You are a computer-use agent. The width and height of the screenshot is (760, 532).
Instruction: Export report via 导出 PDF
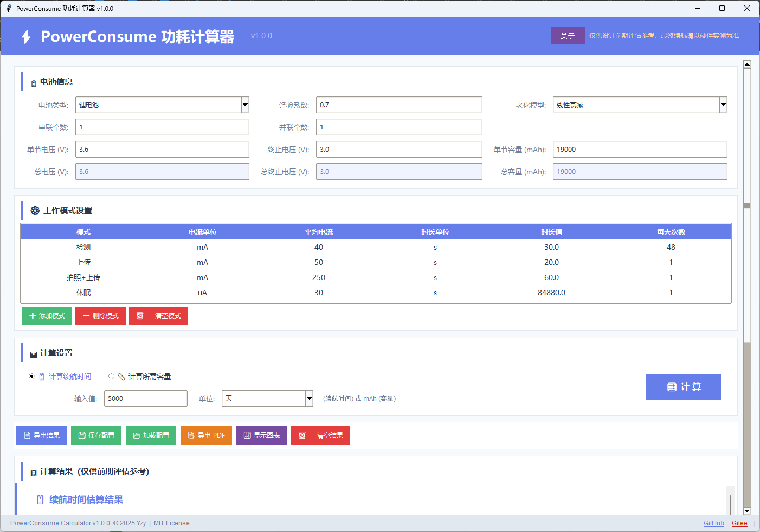click(207, 436)
